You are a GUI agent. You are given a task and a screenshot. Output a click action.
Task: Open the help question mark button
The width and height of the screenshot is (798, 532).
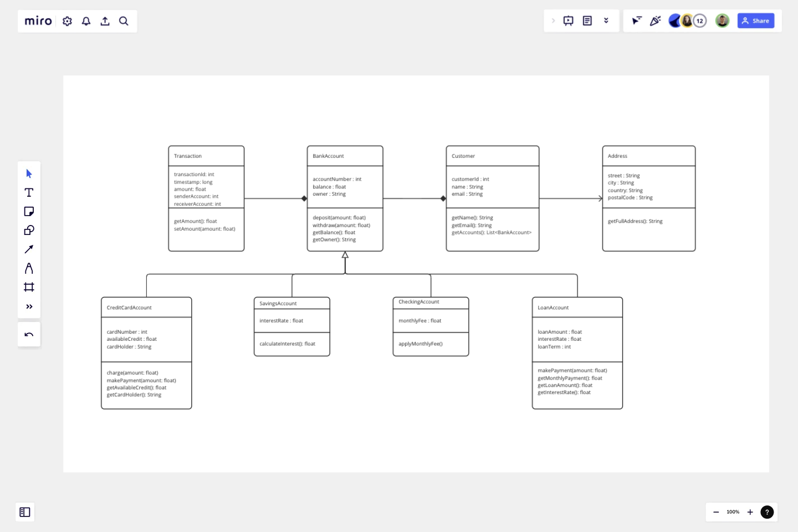coord(767,512)
